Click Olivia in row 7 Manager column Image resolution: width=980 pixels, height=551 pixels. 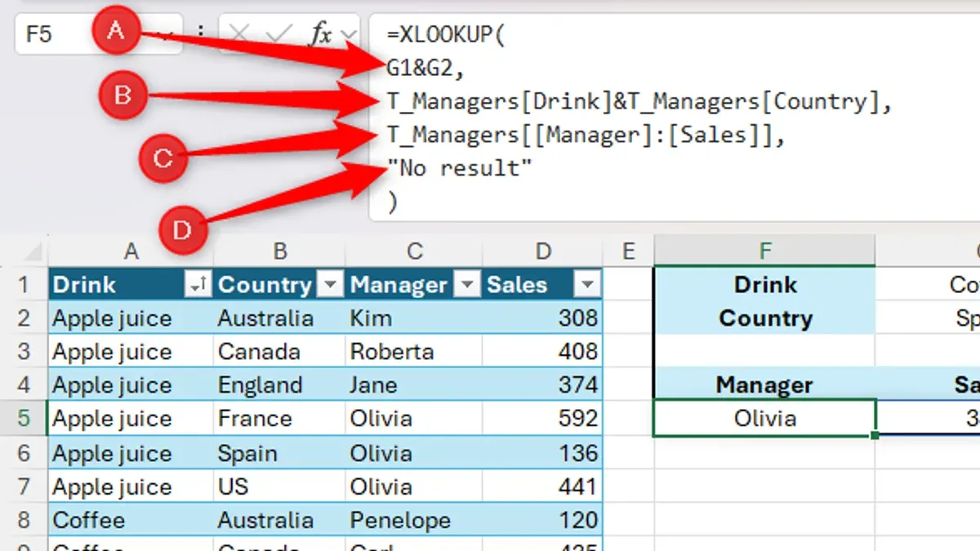point(414,487)
